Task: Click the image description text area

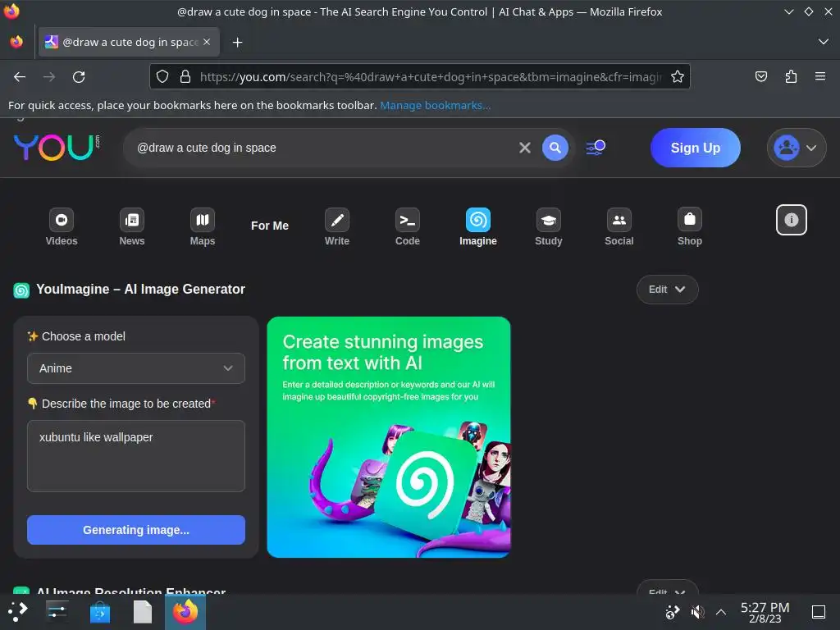Action: point(136,456)
